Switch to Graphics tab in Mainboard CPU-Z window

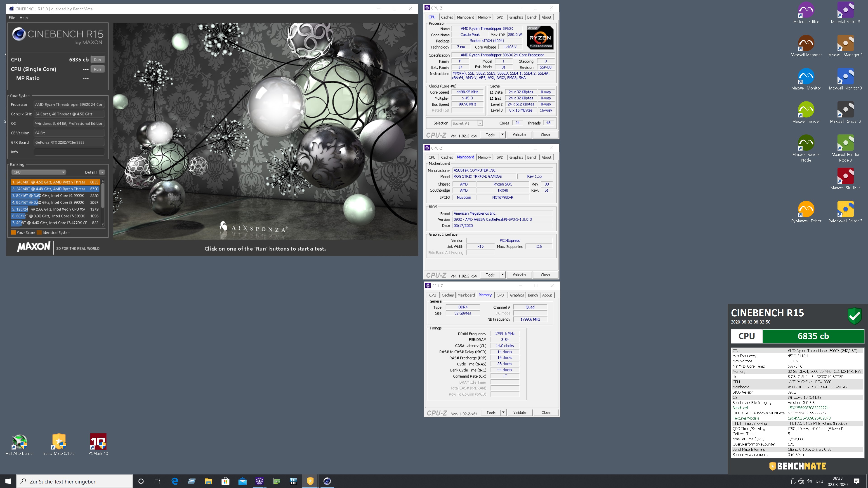pos(516,157)
